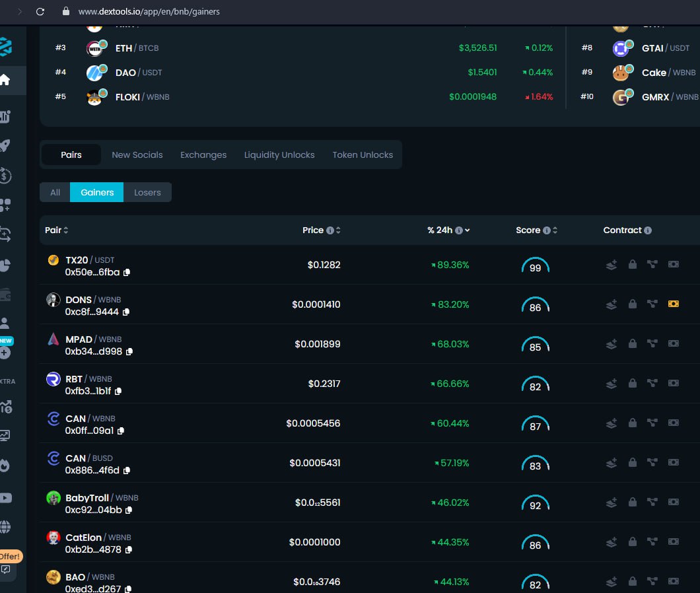Click the TX20 score gauge 99

[536, 265]
